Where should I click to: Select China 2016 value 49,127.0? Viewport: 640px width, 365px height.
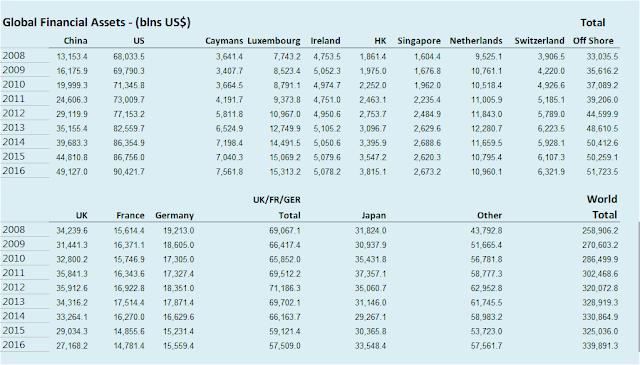pyautogui.click(x=72, y=172)
